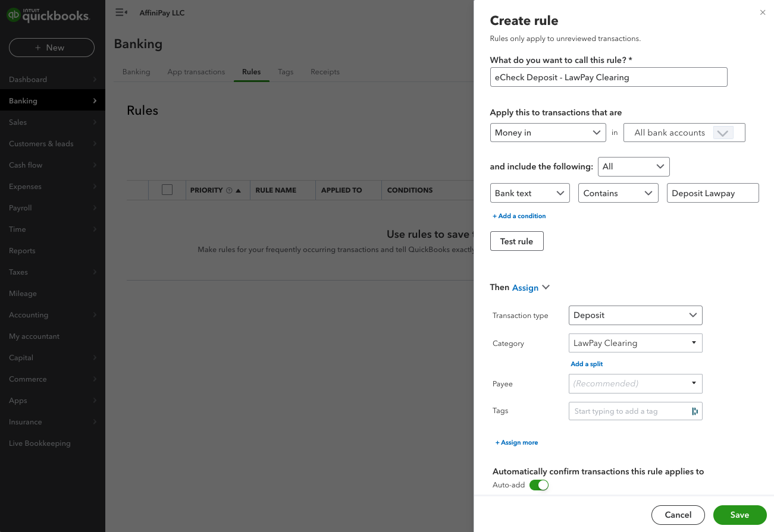The image size is (774, 532).
Task: Disable the Auto-add toggle
Action: click(538, 485)
